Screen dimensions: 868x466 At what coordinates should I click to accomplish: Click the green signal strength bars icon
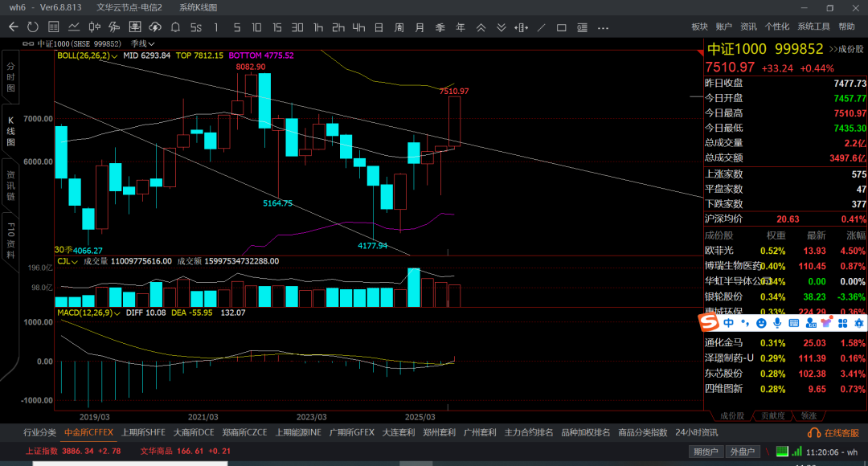click(x=796, y=452)
